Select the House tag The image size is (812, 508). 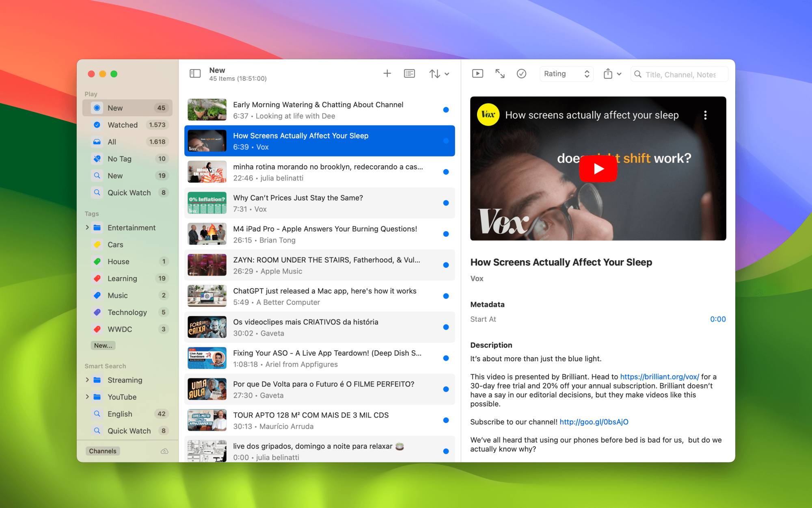coord(127,262)
